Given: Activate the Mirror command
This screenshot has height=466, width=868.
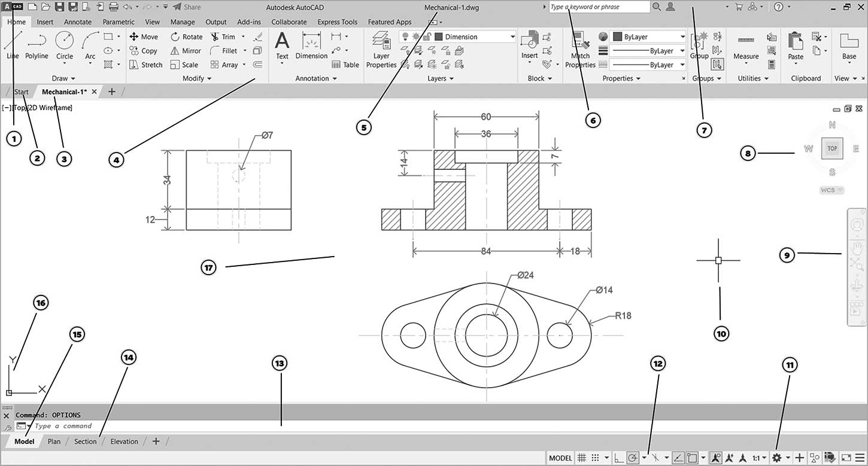Looking at the screenshot, I should point(186,51).
